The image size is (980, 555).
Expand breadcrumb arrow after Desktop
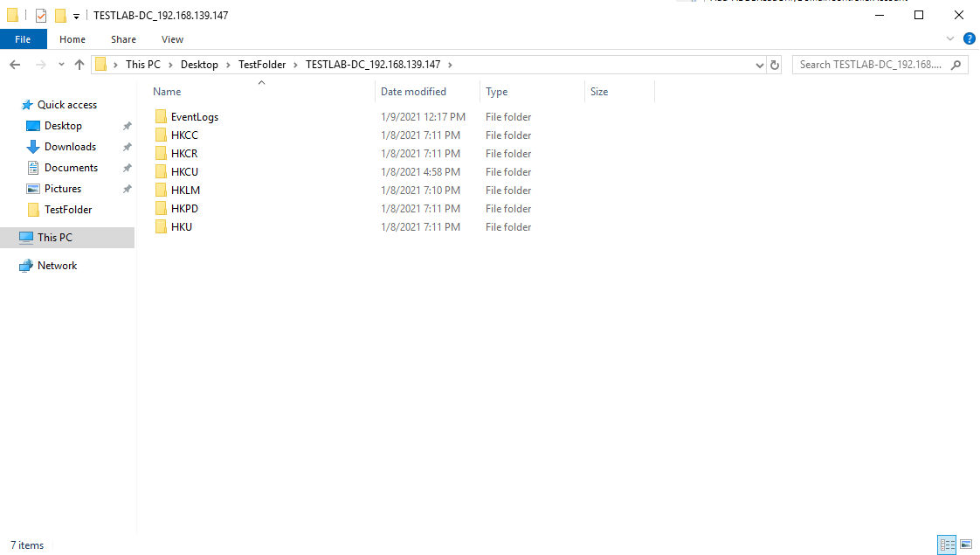(227, 65)
